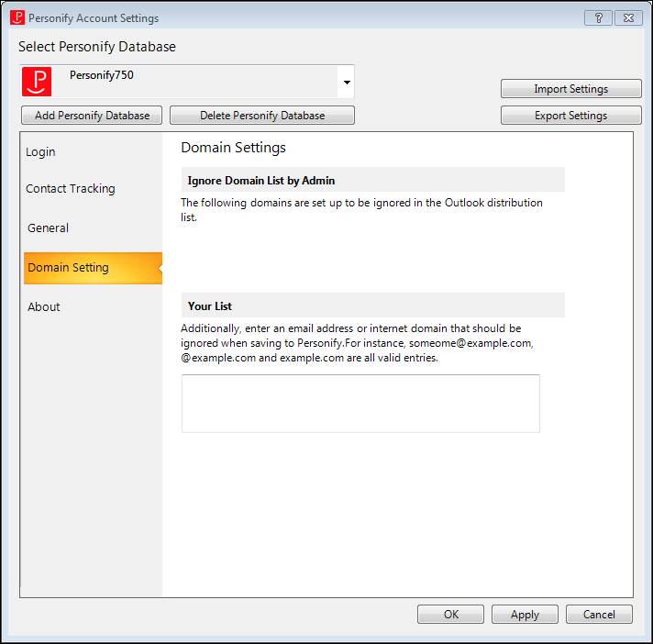
Task: Switch to Contact Tracking tab
Action: (x=71, y=189)
